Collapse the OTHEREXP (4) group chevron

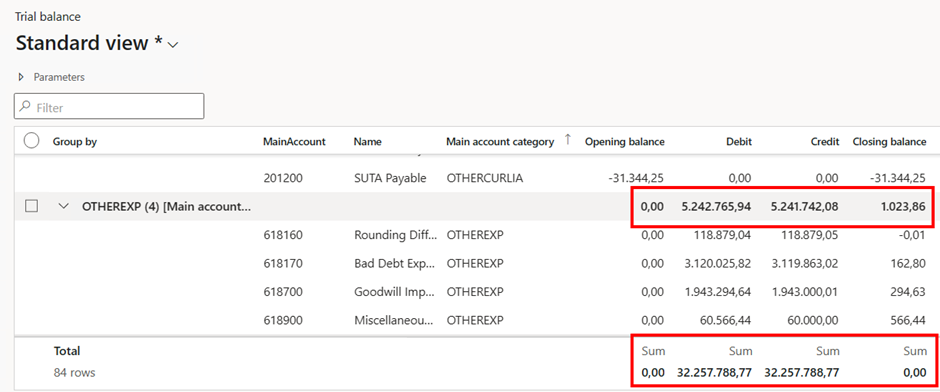coord(64,206)
